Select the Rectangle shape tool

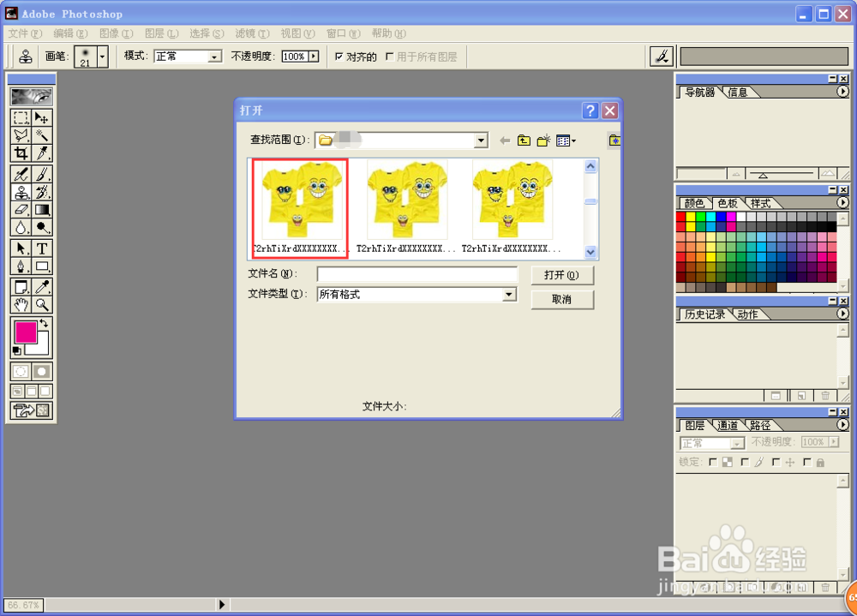pyautogui.click(x=41, y=266)
